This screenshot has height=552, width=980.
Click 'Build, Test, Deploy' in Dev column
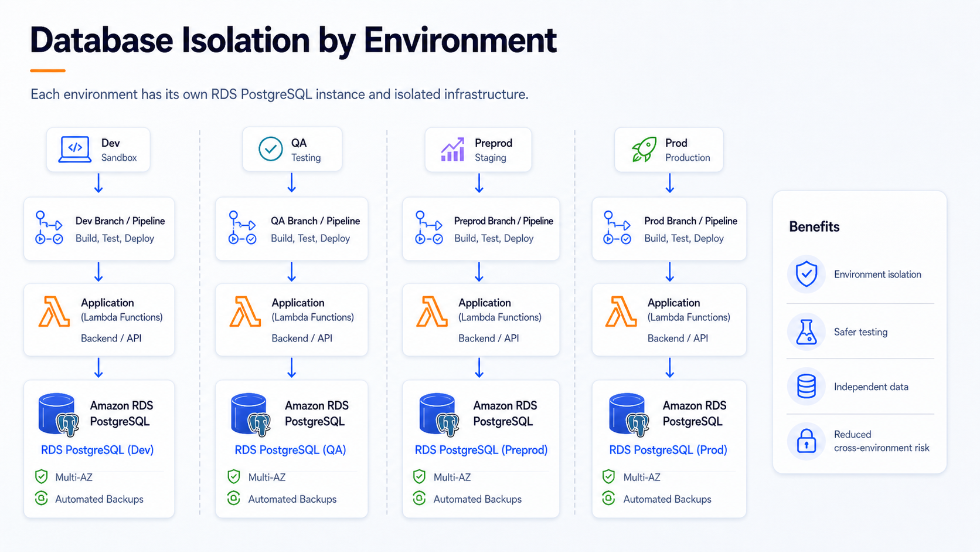tap(115, 238)
